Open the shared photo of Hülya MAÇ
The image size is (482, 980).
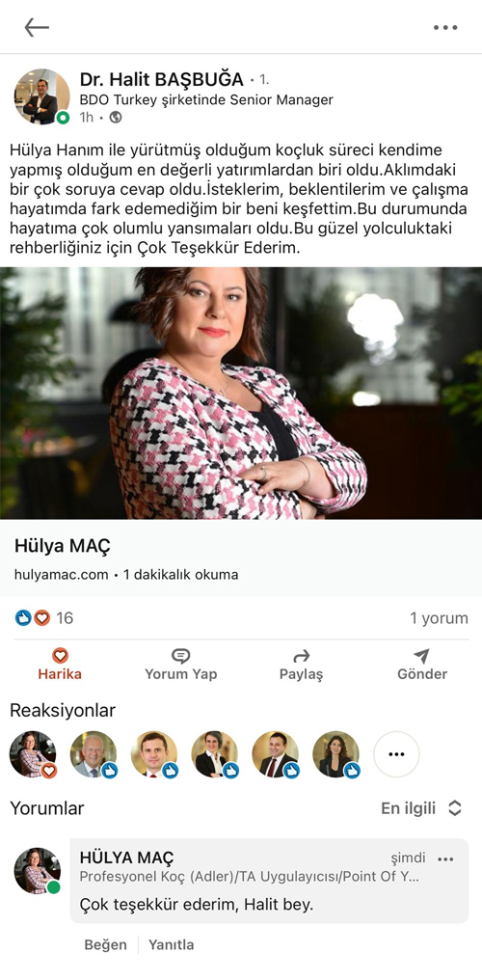[x=241, y=394]
